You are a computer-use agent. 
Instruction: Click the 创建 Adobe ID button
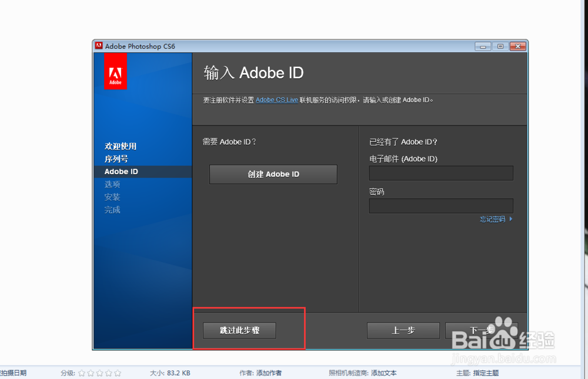[273, 174]
